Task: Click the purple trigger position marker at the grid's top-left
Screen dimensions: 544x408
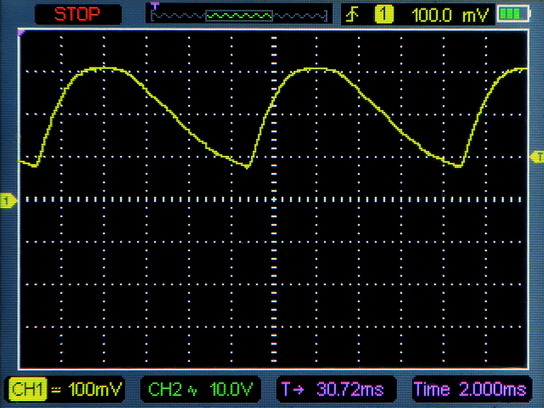Action: (x=21, y=33)
